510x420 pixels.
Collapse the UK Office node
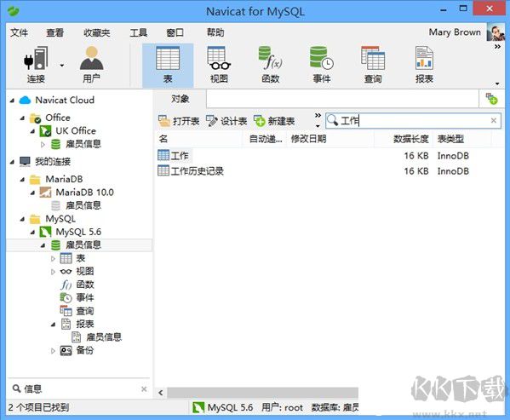32,131
